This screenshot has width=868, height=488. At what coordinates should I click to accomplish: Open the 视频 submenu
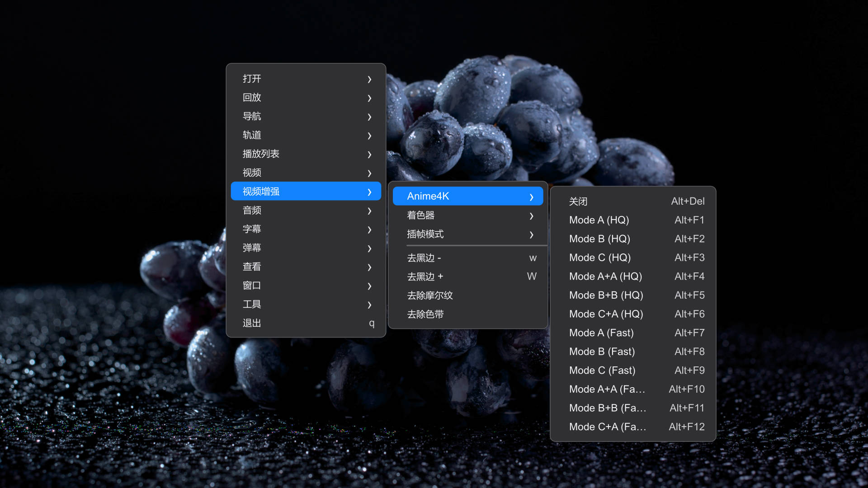[x=306, y=173]
